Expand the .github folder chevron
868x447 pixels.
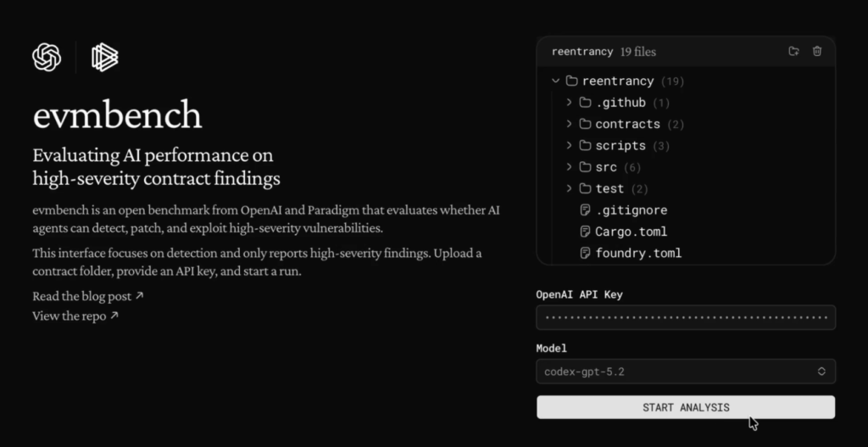tap(569, 103)
